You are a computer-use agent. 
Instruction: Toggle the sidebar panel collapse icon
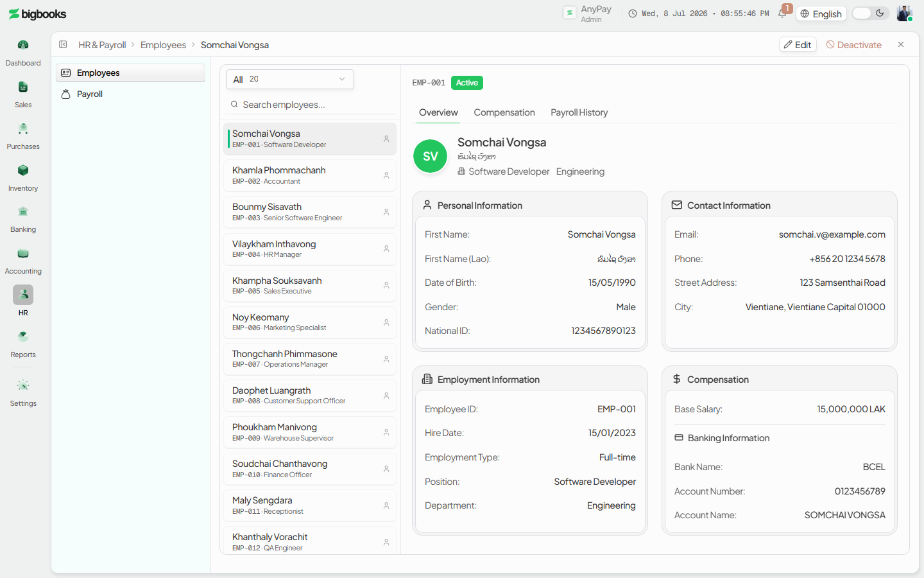tap(63, 44)
